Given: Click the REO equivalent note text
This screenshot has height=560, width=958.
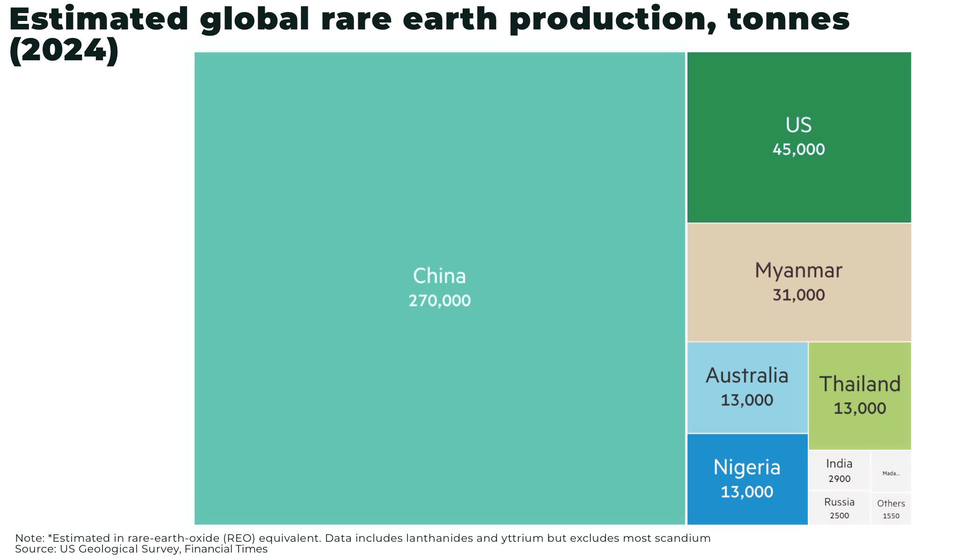Looking at the screenshot, I should 363,538.
